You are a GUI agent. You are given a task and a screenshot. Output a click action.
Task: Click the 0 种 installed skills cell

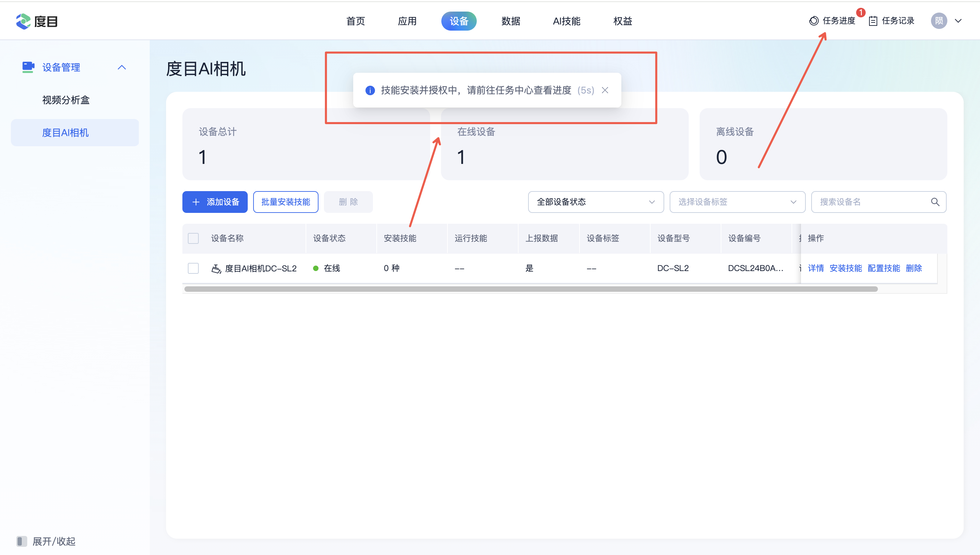click(x=391, y=268)
